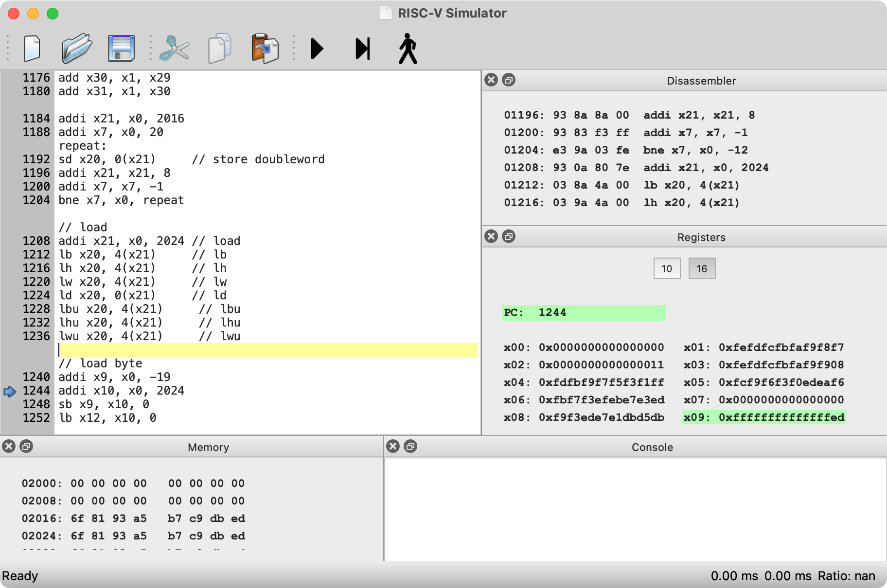This screenshot has height=588, width=887.
Task: Click disassembler row 01204 bne
Action: coord(625,150)
